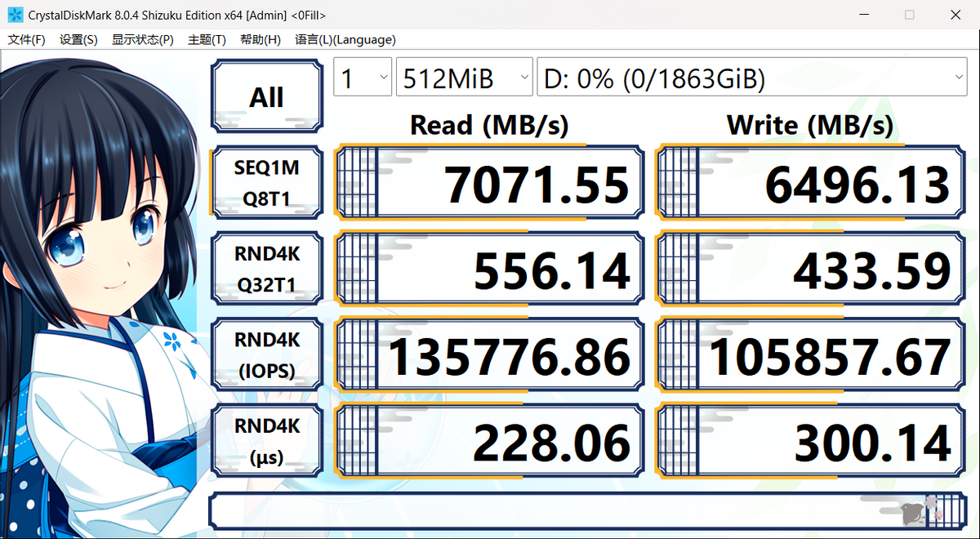Open the 主题(T) menu
This screenshot has width=980, height=539.
pos(207,39)
